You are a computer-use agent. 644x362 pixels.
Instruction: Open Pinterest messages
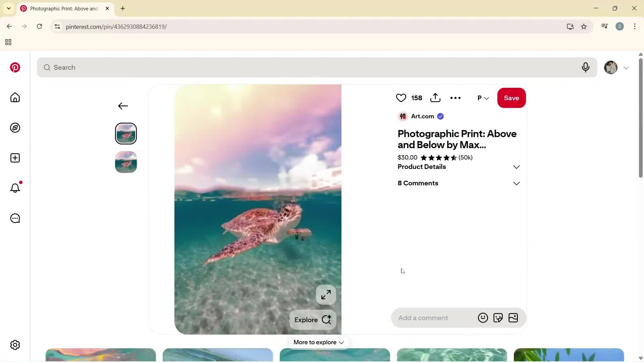[x=15, y=218]
